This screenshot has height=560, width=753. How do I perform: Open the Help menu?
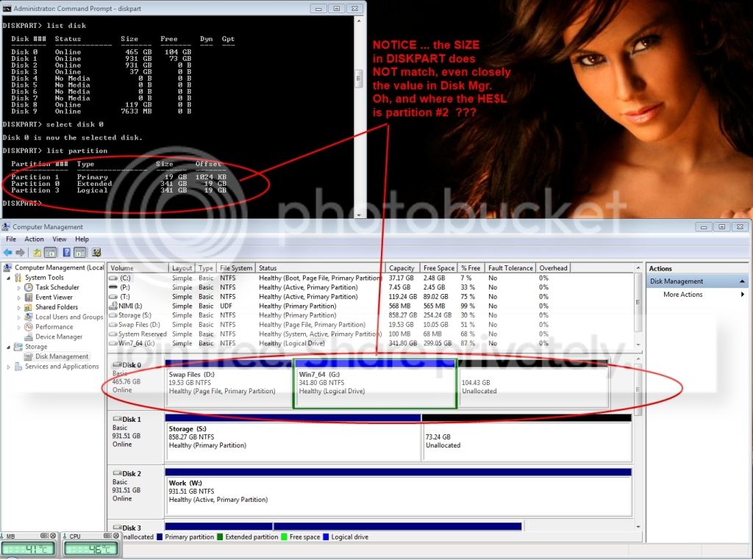point(82,239)
